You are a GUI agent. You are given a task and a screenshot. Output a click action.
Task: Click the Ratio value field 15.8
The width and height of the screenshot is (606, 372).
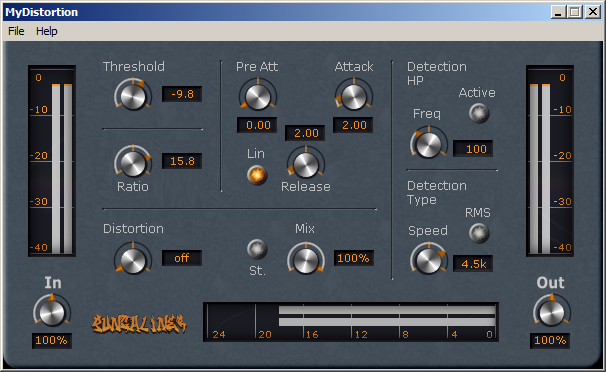pyautogui.click(x=182, y=161)
